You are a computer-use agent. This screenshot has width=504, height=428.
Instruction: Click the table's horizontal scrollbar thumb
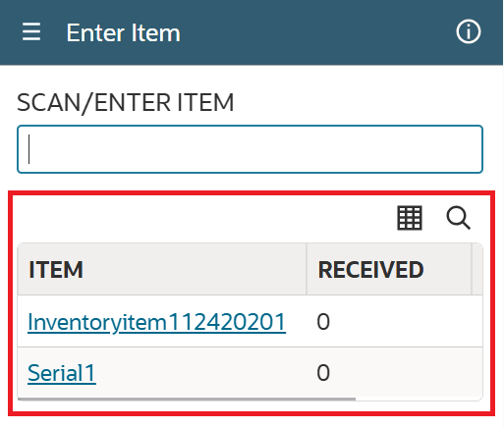tap(187, 400)
